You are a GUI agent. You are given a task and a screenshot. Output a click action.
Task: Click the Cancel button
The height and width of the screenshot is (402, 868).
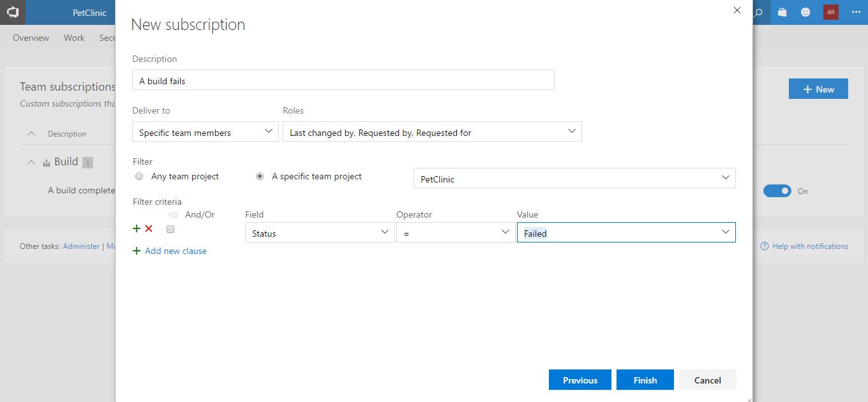click(x=708, y=380)
